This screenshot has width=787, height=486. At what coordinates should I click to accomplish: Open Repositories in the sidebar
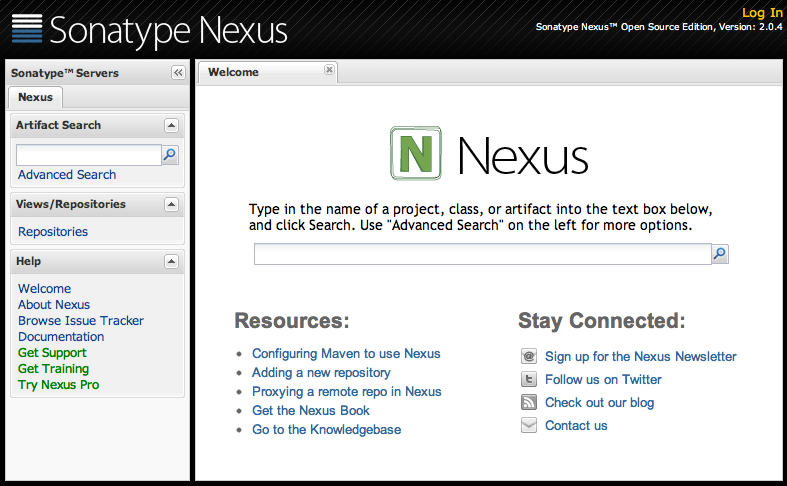point(53,232)
